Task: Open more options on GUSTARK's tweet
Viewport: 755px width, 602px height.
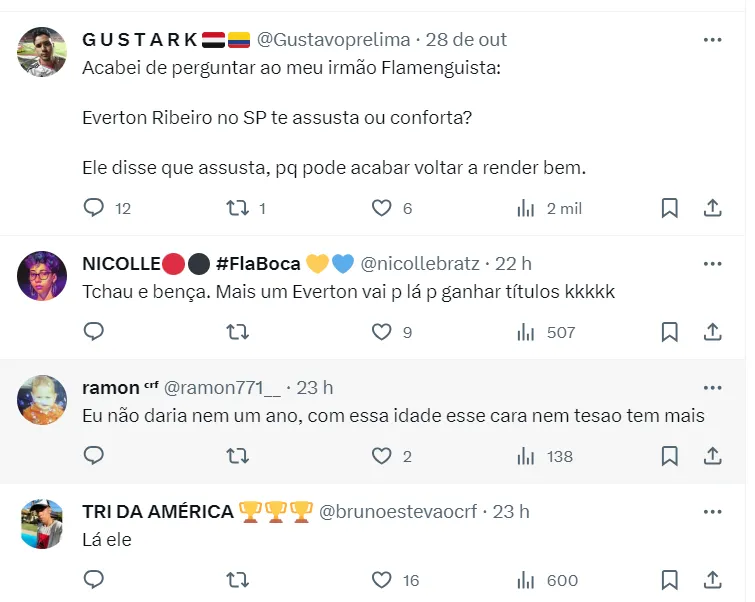Action: pyautogui.click(x=712, y=40)
